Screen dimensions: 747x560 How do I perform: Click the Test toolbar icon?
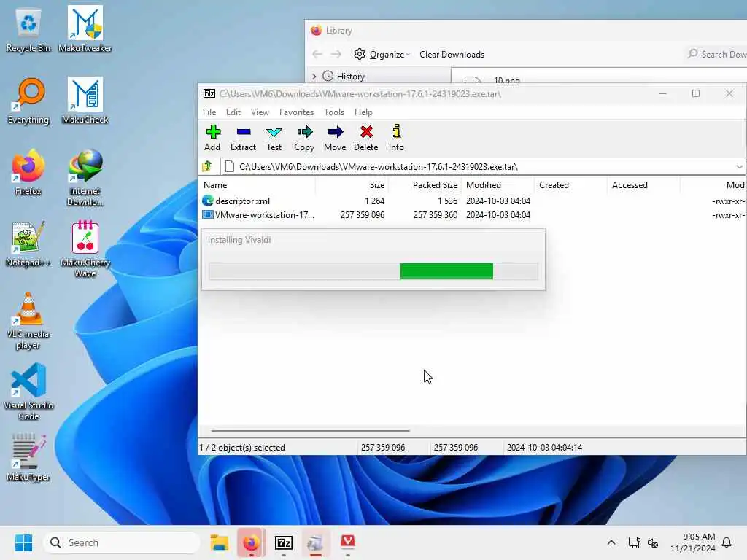click(274, 138)
